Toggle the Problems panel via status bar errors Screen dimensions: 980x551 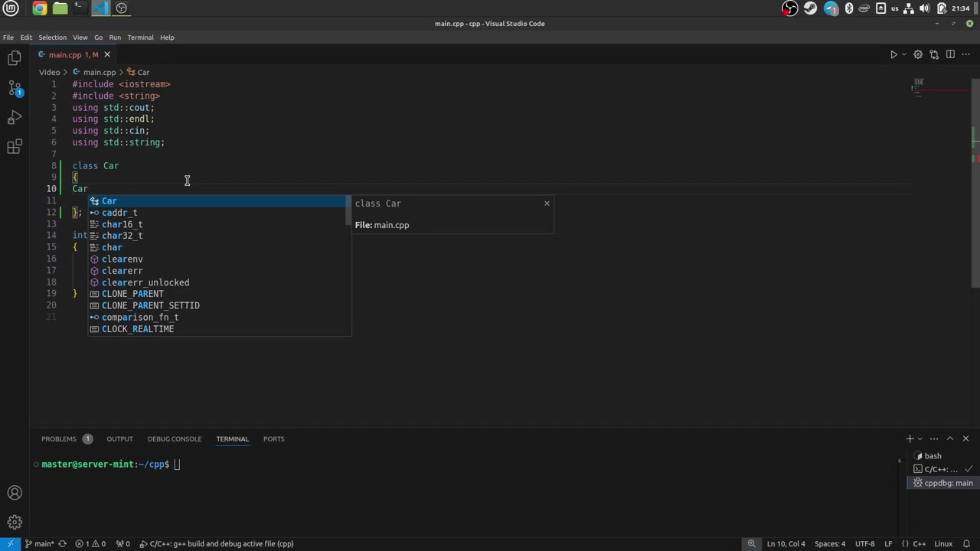click(90, 544)
